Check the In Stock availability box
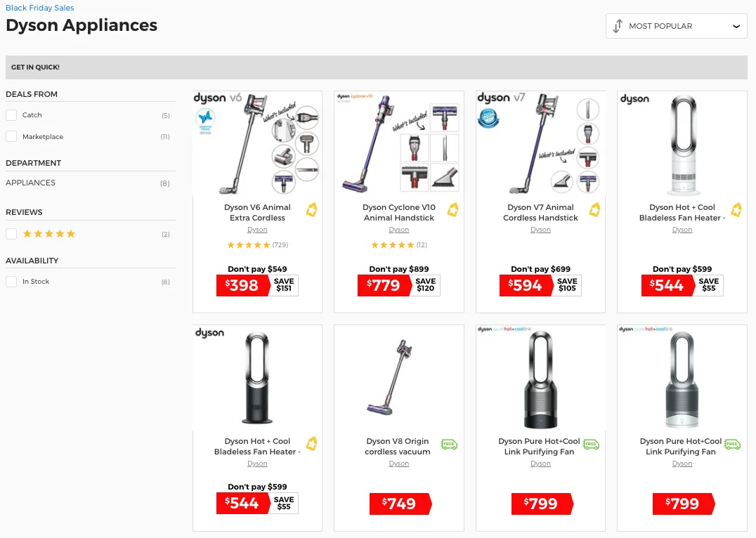The height and width of the screenshot is (538, 756). [x=11, y=282]
